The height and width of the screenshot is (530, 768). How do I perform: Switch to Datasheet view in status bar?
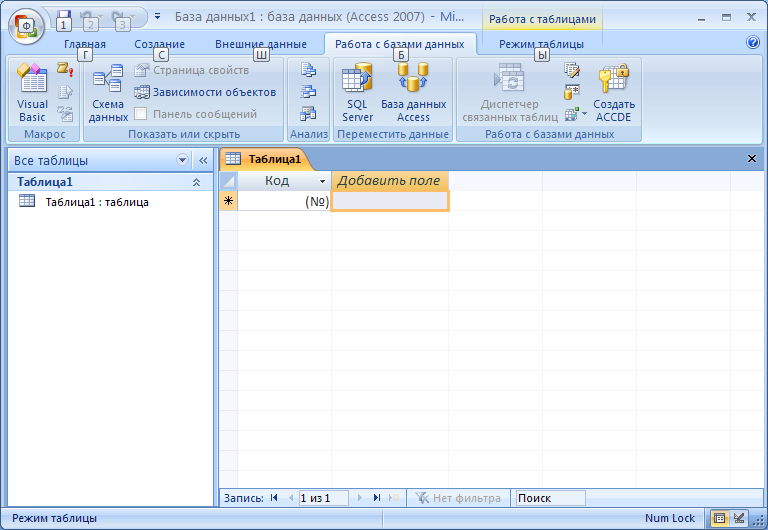click(x=719, y=518)
